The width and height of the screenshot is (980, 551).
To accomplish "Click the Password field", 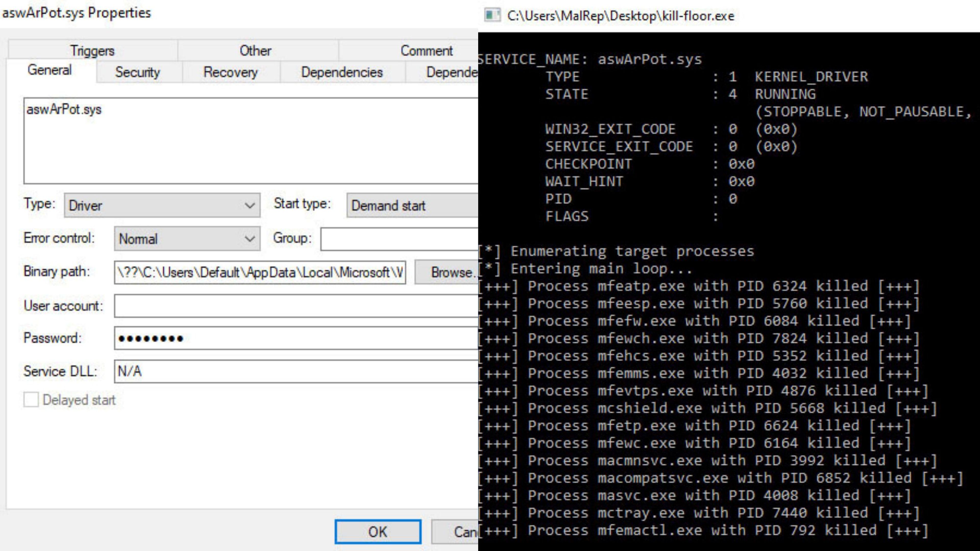I will [296, 338].
